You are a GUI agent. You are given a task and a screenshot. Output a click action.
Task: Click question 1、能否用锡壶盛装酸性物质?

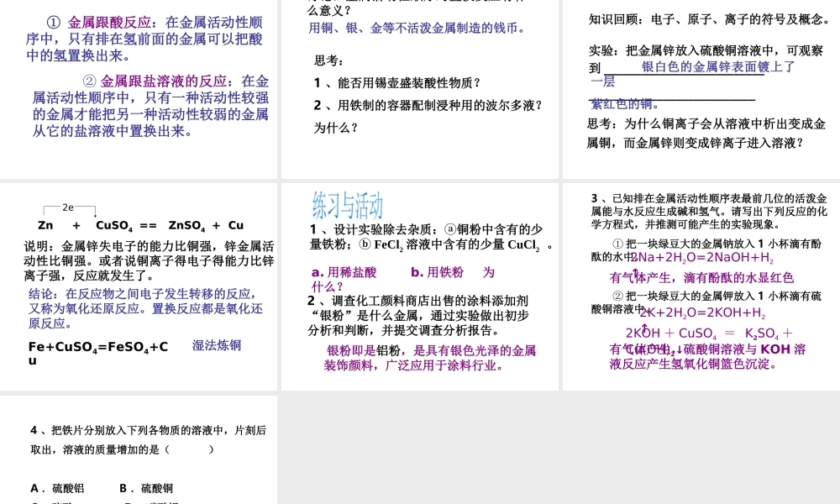tap(397, 83)
